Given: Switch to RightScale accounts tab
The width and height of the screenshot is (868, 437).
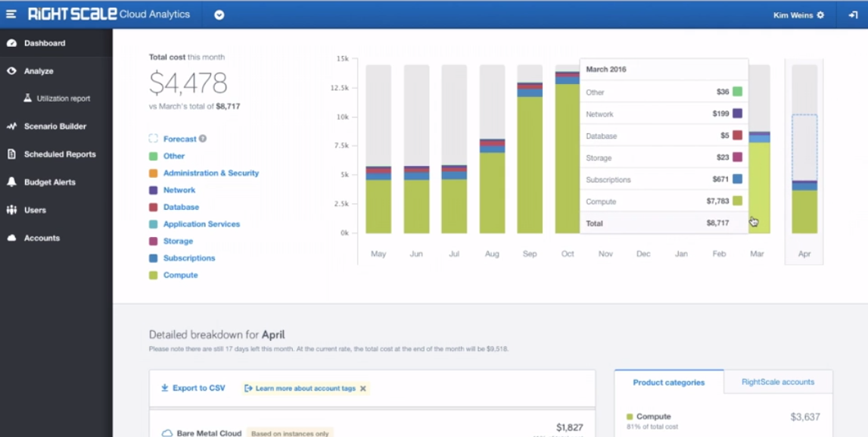Looking at the screenshot, I should [x=777, y=382].
